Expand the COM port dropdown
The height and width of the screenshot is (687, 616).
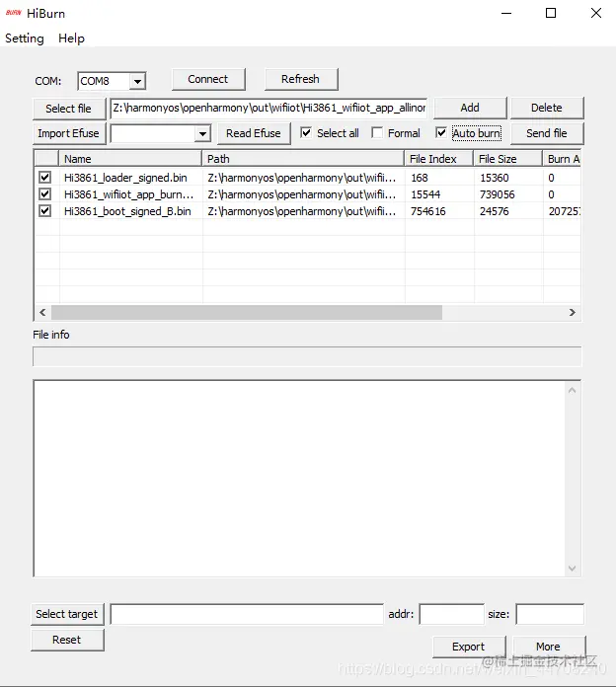[x=137, y=82]
